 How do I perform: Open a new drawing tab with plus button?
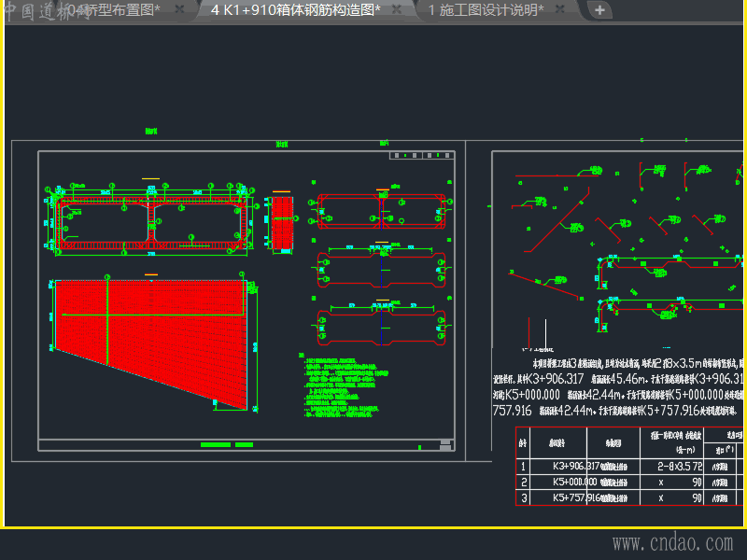[599, 9]
